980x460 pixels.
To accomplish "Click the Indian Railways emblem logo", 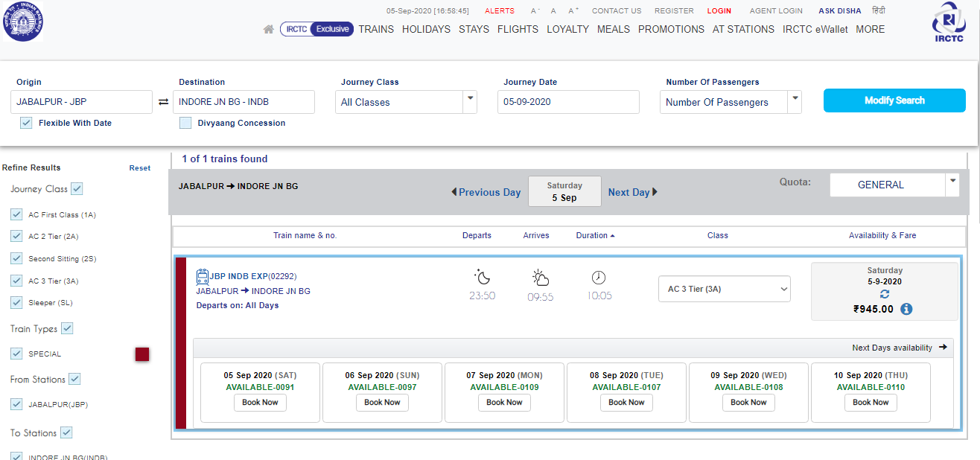I will pos(23,21).
